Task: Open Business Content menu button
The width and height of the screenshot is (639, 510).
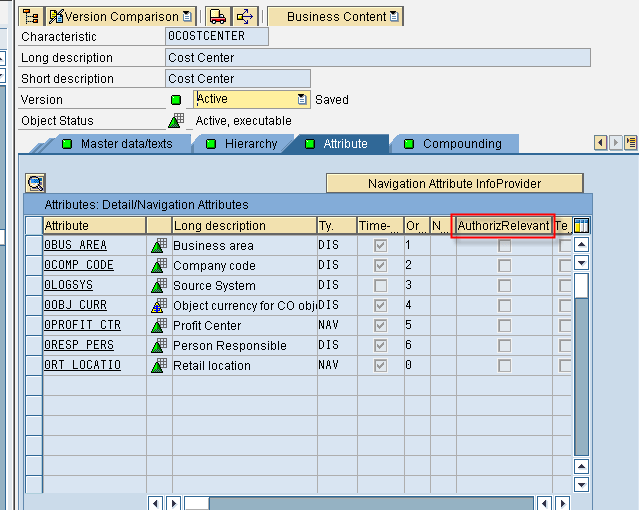Action: click(x=335, y=17)
